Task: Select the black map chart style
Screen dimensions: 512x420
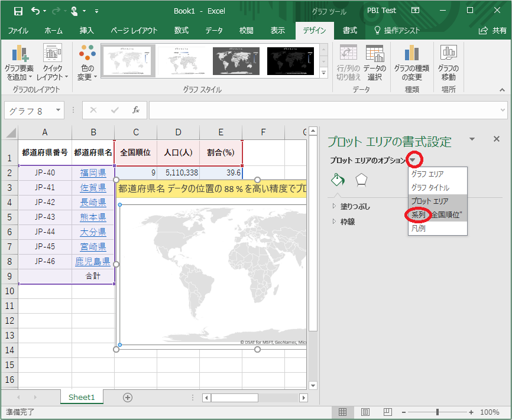Action: pyautogui.click(x=290, y=61)
